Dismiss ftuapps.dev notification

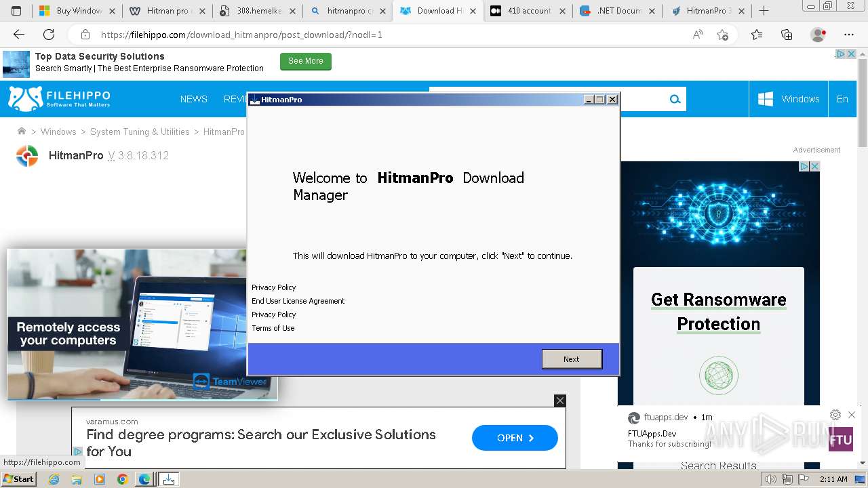pos(852,415)
